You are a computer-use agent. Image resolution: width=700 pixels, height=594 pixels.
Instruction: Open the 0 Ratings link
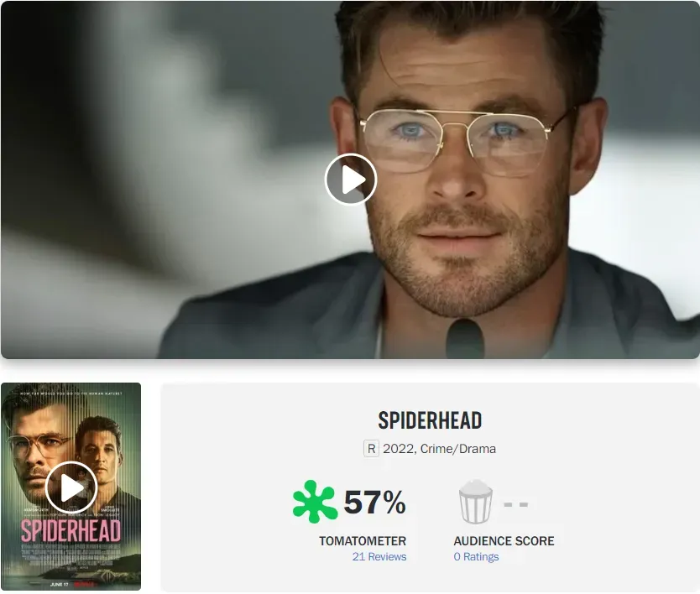coord(476,556)
